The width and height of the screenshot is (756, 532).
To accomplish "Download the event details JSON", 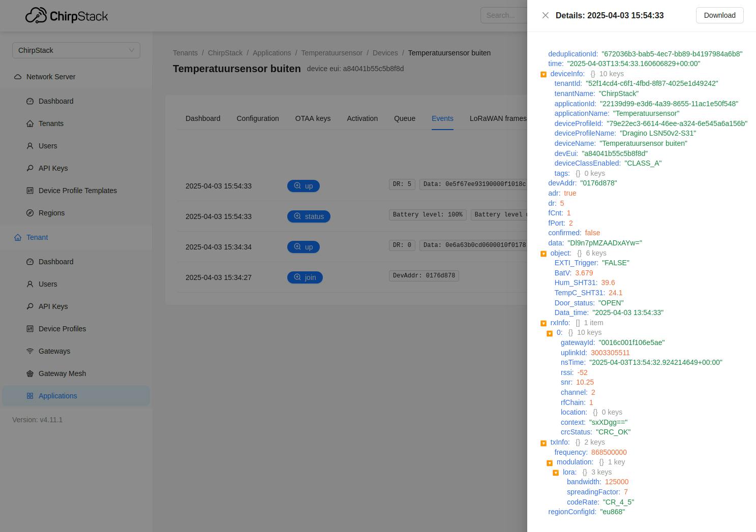I will [x=719, y=15].
